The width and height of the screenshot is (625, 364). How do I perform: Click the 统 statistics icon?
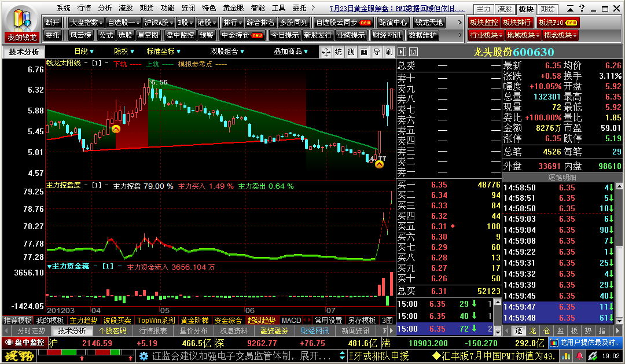click(339, 52)
